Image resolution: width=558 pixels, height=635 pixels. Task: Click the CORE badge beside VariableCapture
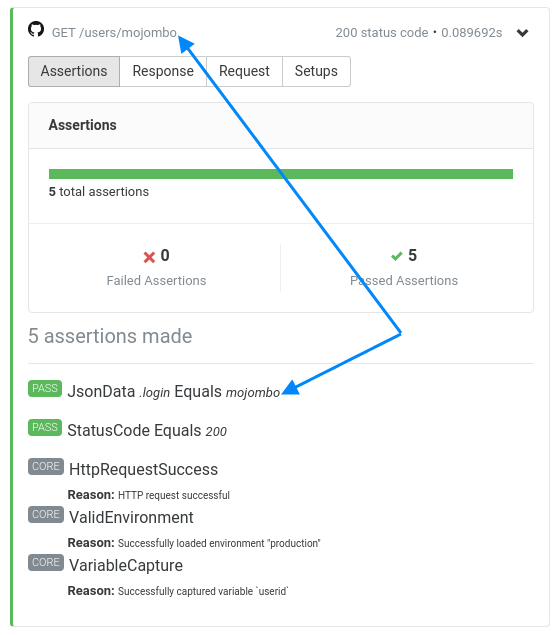46,562
